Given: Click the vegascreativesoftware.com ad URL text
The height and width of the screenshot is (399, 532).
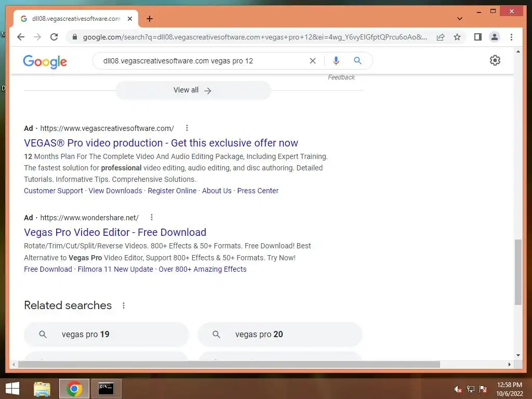Looking at the screenshot, I should click(107, 128).
